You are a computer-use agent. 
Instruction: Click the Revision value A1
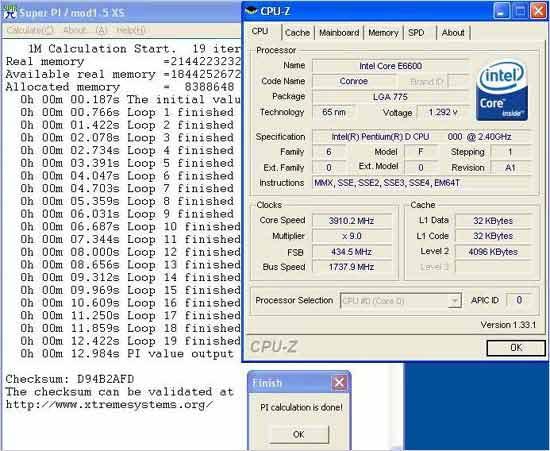[511, 168]
